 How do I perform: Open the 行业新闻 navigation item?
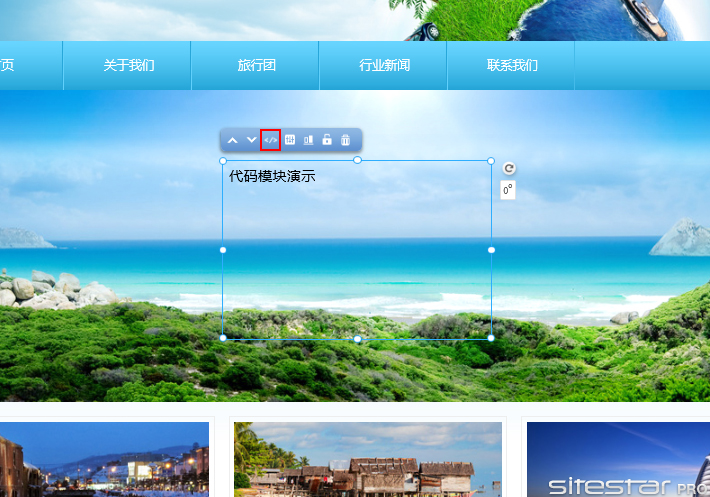point(384,65)
